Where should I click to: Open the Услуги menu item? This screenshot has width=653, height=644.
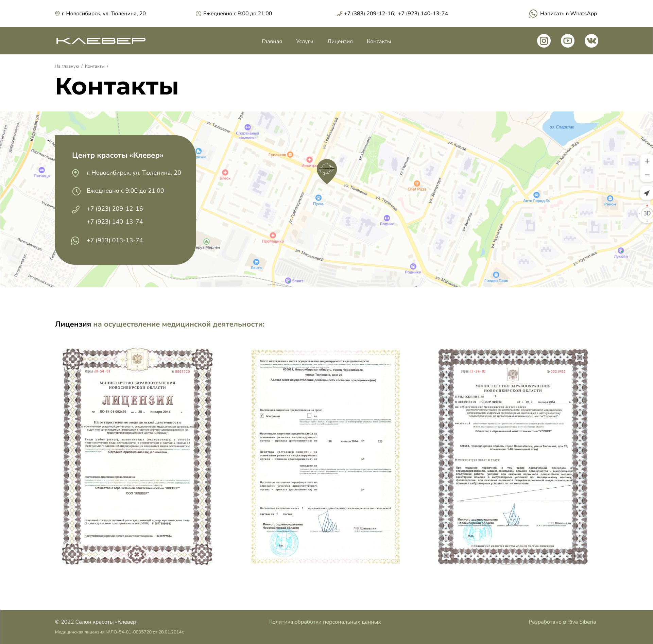(305, 41)
